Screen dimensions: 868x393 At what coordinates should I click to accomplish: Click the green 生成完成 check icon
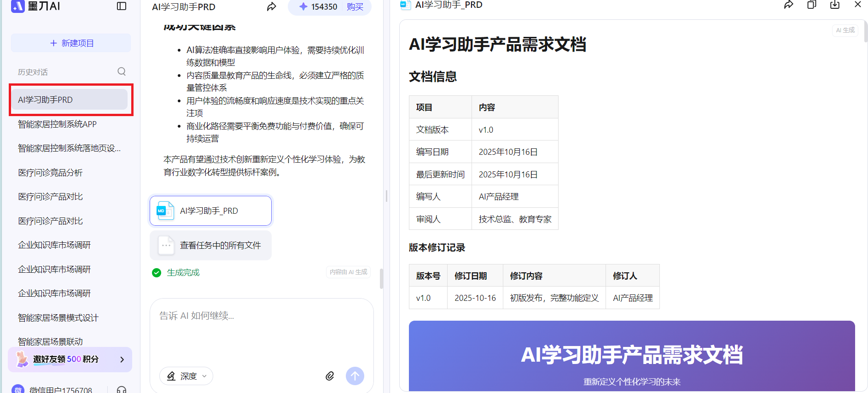tap(157, 273)
